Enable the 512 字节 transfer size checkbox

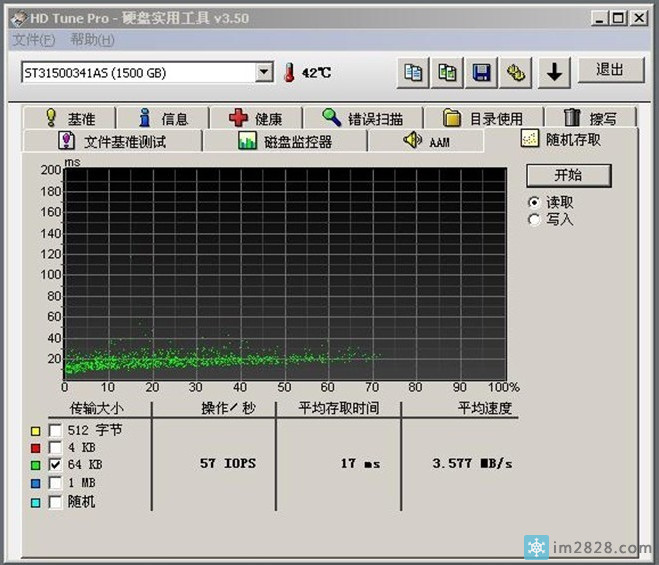pos(56,430)
